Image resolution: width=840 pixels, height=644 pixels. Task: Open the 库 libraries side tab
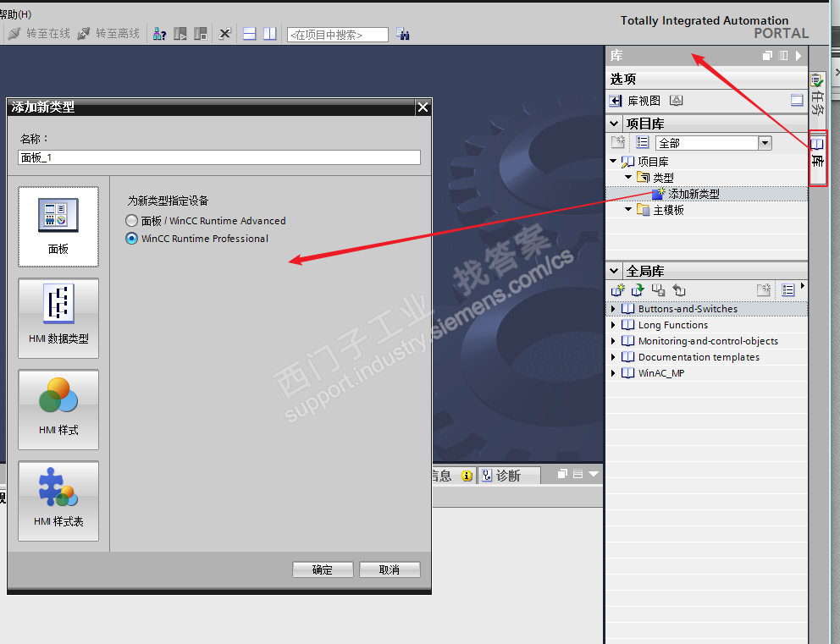pyautogui.click(x=817, y=157)
